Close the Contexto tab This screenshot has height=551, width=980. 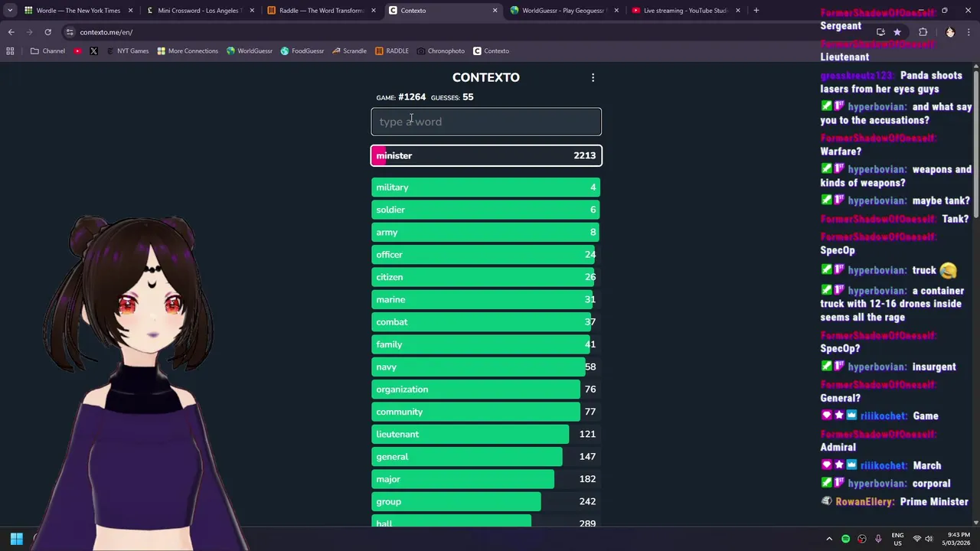pos(495,11)
